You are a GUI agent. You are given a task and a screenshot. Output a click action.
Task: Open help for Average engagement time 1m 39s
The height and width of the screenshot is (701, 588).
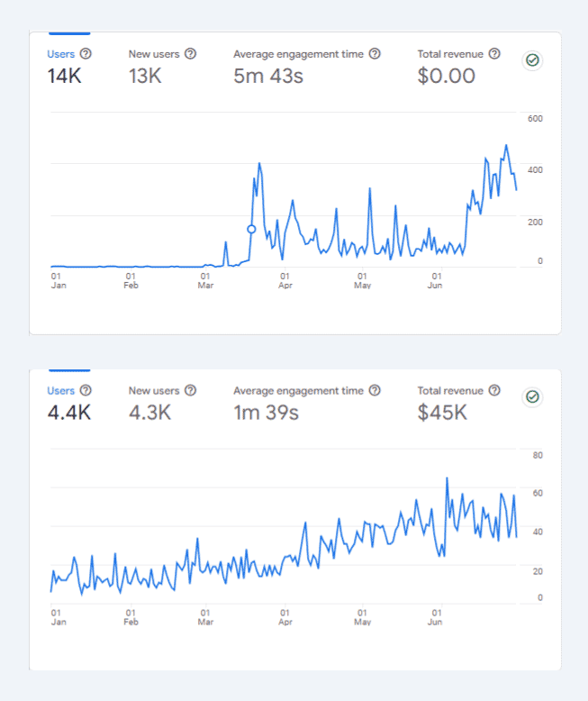[x=375, y=391]
